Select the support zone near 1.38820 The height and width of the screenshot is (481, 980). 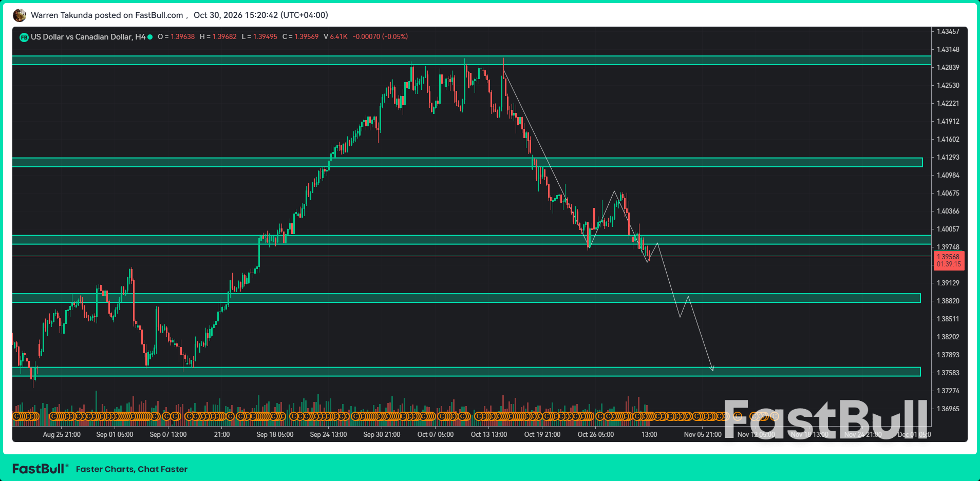point(466,298)
